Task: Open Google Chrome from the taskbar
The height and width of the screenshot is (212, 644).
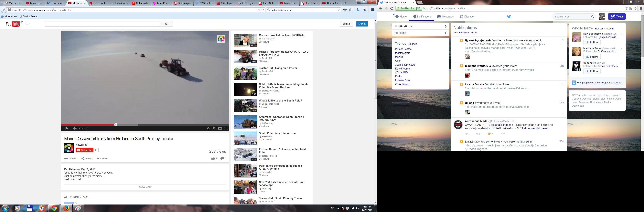Action: [x=54, y=208]
